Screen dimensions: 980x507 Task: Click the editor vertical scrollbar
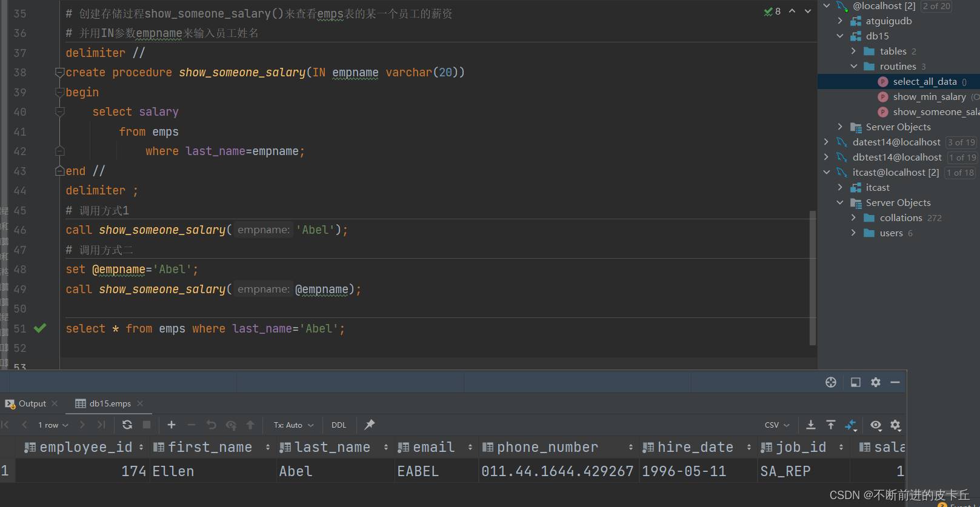point(812,279)
